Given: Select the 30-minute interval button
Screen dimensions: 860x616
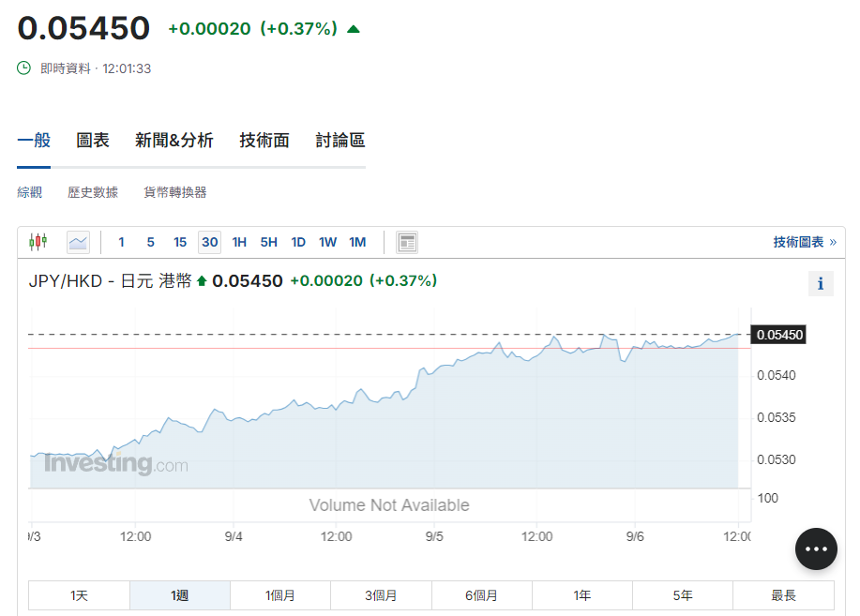Looking at the screenshot, I should point(209,242).
